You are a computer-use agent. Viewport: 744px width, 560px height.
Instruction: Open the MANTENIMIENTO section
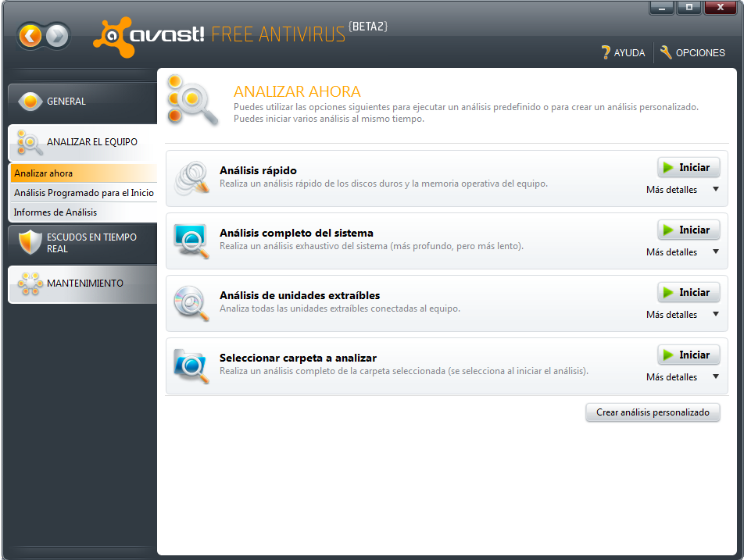point(83,284)
